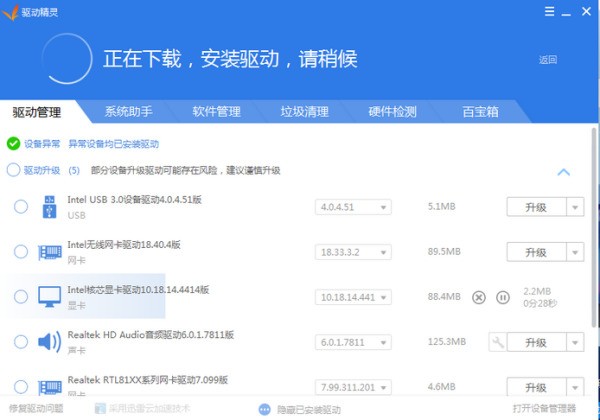
Task: Open version dropdown showing 4.0.4.51
Action: [353, 207]
